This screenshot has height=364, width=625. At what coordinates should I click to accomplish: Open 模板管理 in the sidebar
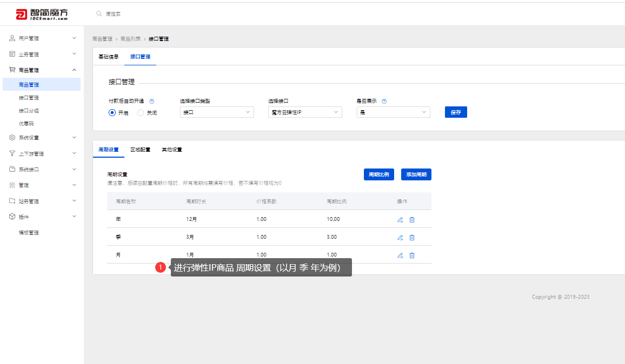point(29,233)
